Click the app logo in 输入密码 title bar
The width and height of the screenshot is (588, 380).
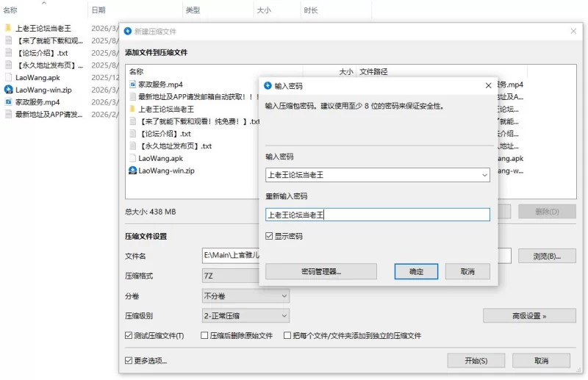point(268,85)
